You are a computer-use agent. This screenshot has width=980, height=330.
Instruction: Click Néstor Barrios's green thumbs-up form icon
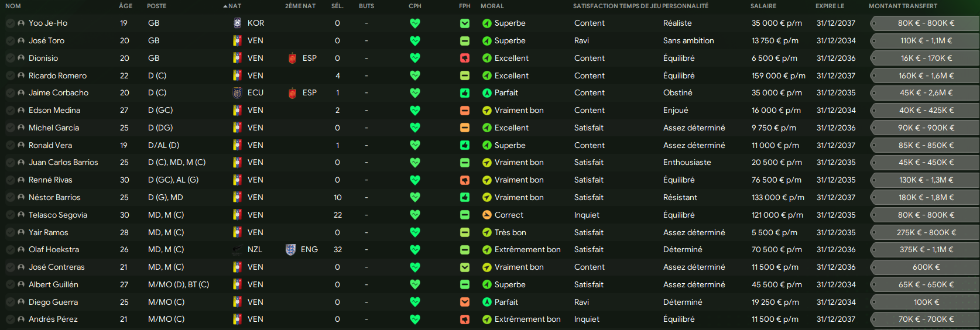(x=464, y=198)
